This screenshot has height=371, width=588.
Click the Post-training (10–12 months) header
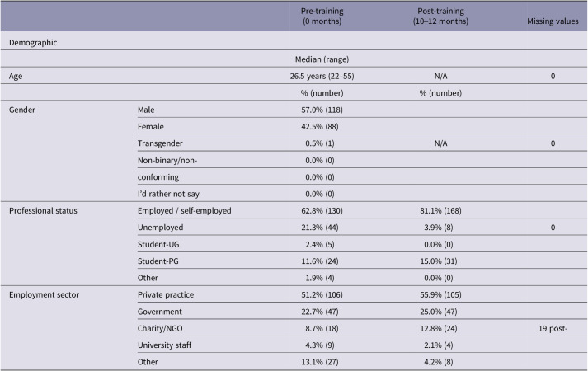[x=440, y=16]
